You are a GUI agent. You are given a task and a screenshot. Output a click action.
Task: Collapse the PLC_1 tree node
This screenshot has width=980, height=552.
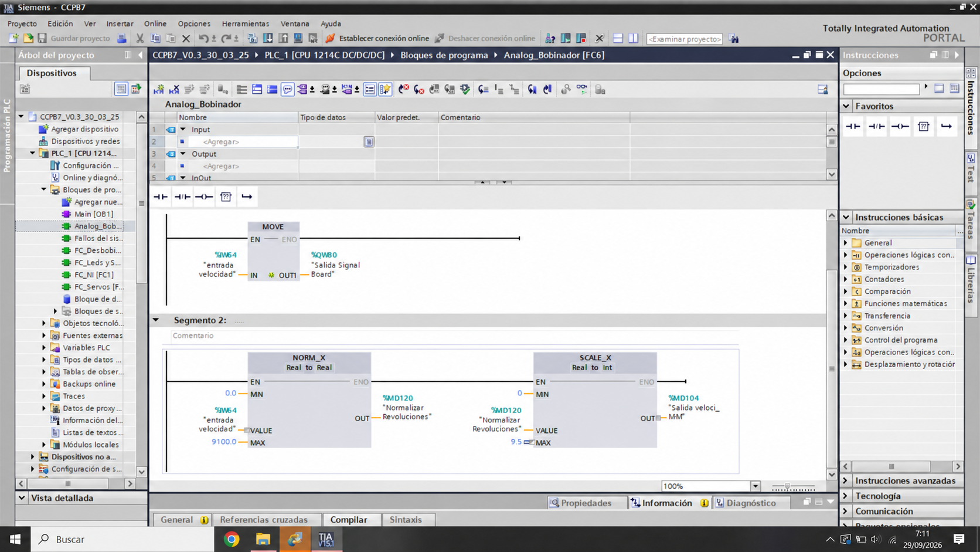tap(32, 153)
